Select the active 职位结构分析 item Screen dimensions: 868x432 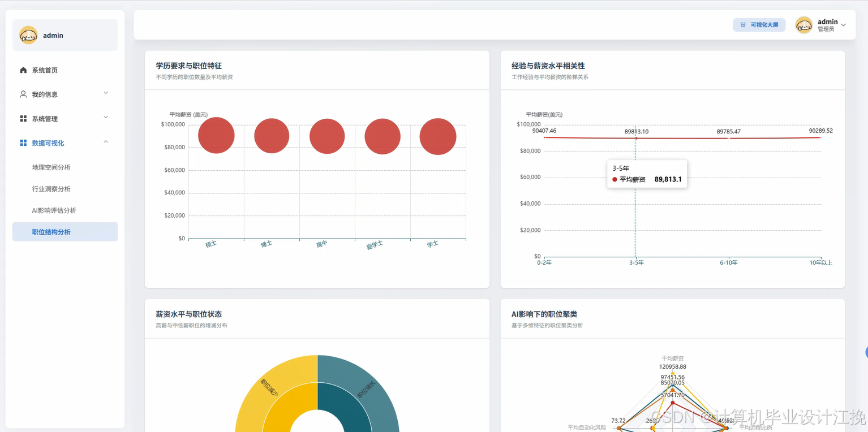pyautogui.click(x=65, y=232)
